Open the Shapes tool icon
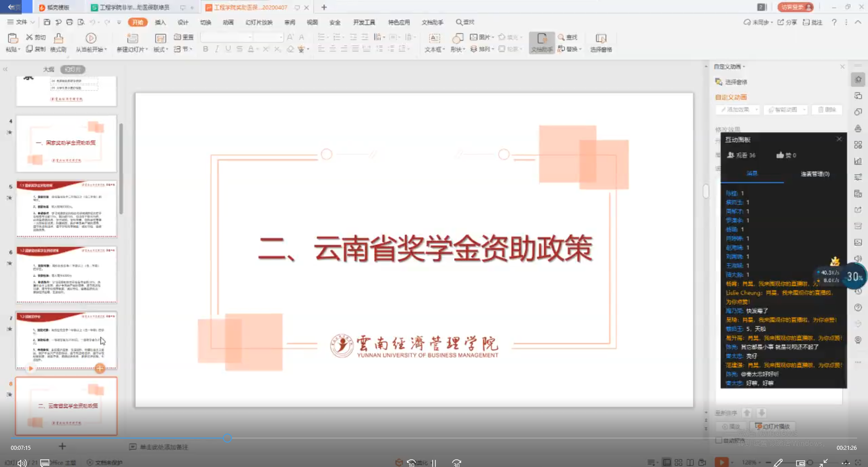Image resolution: width=868 pixels, height=467 pixels. pos(458,39)
